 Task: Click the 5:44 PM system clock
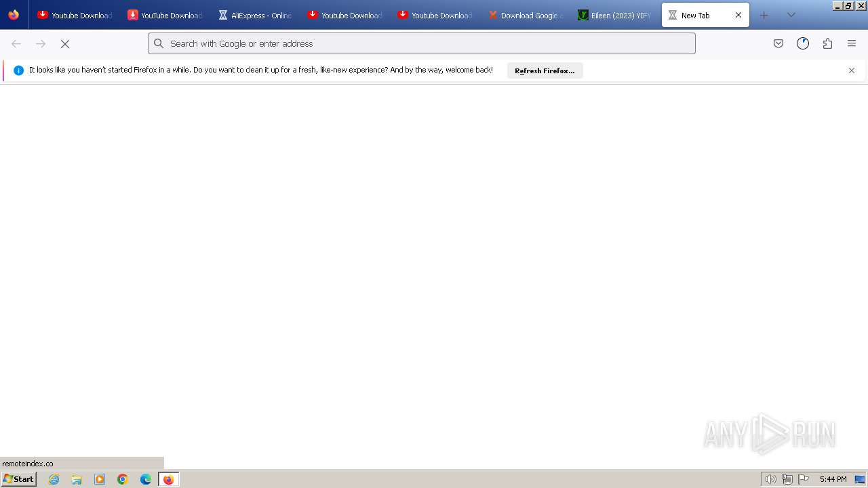(x=833, y=479)
